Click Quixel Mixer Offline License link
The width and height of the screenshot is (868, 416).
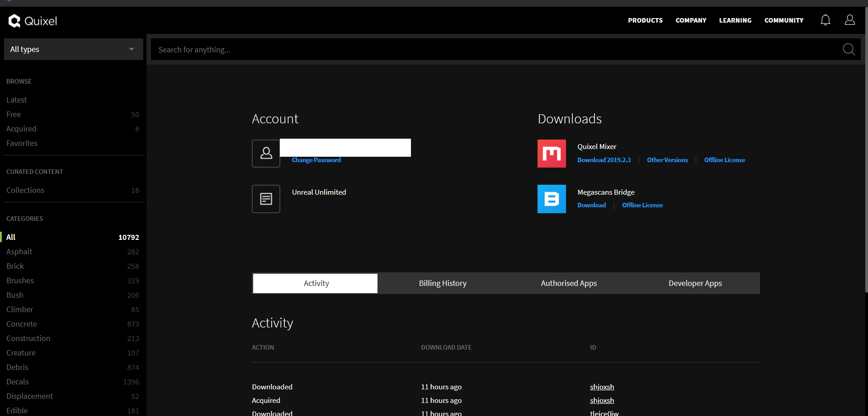coord(725,160)
